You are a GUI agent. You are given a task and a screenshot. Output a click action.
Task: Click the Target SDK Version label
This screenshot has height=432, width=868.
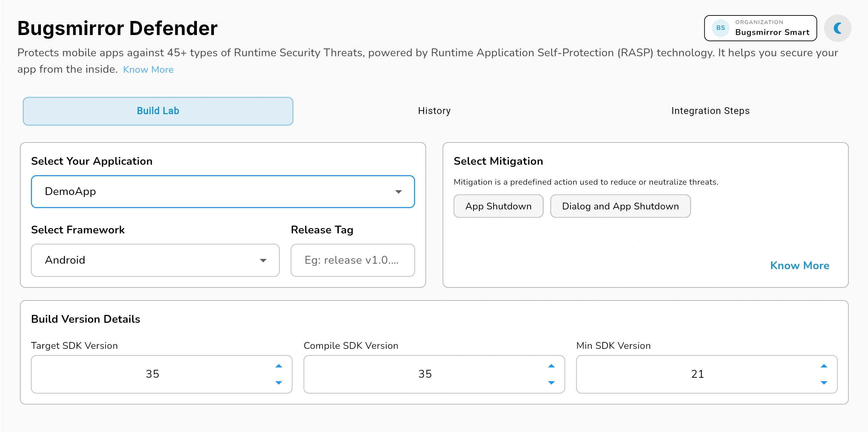pyautogui.click(x=74, y=345)
